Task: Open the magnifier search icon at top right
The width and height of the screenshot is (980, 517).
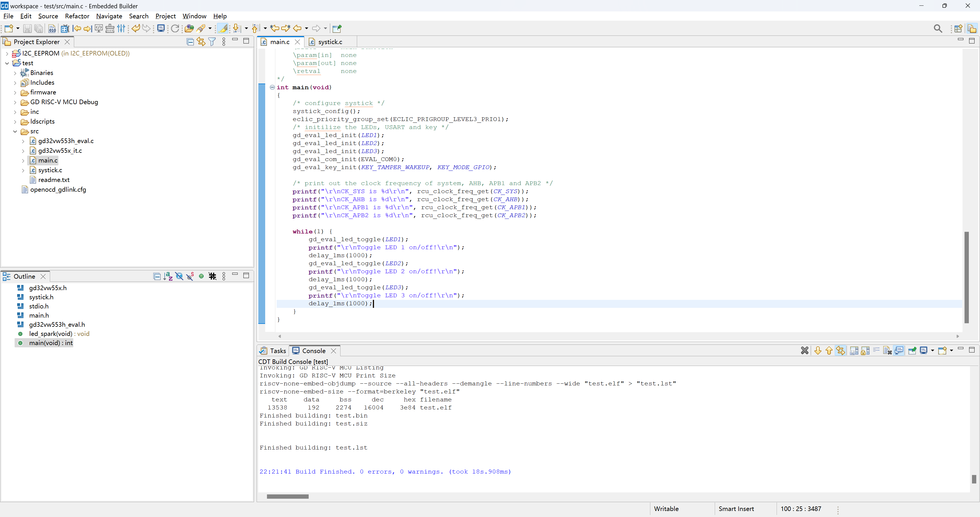Action: [x=938, y=29]
